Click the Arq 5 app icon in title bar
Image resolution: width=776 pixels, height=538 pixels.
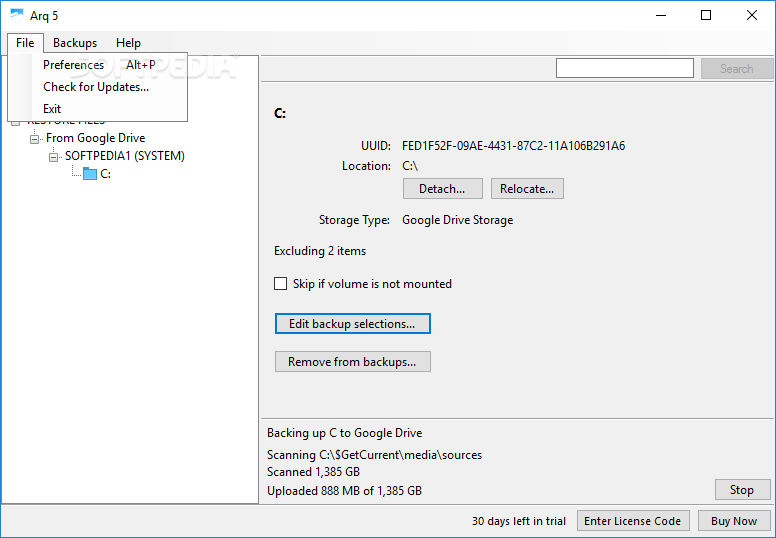click(17, 15)
